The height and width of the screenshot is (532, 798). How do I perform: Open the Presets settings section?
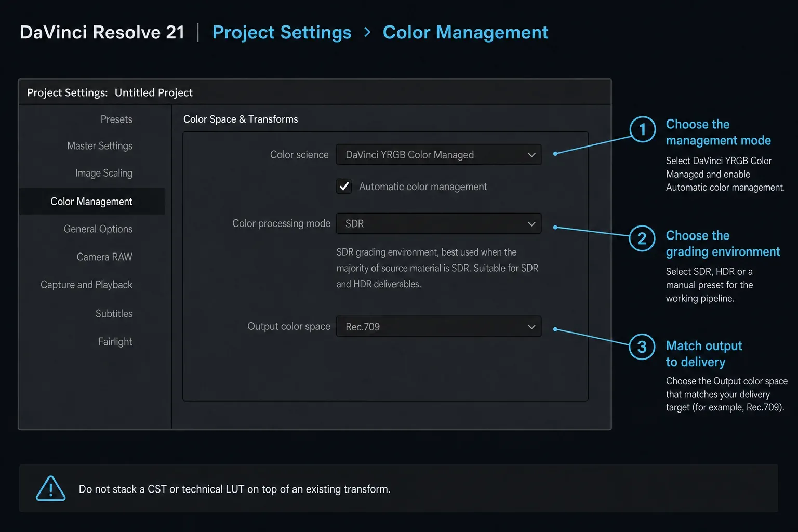[x=116, y=119]
